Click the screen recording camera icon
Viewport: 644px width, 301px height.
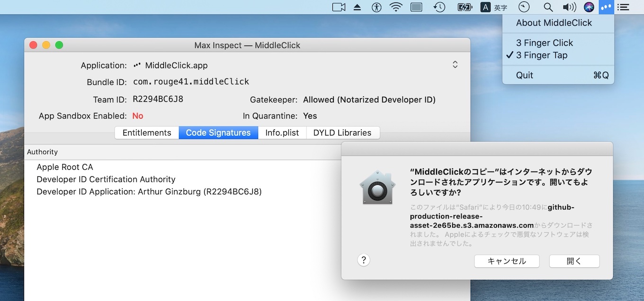click(x=338, y=7)
